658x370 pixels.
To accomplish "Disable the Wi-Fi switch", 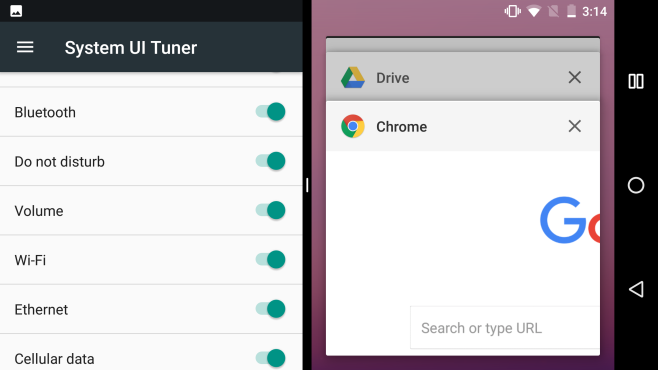I will [x=271, y=259].
